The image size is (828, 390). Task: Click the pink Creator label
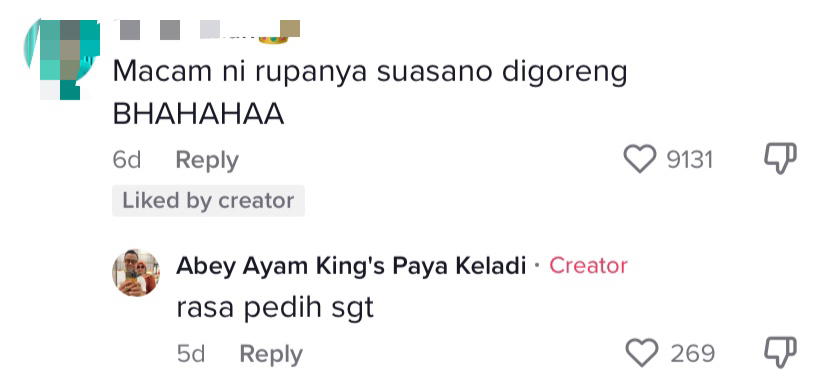tap(588, 265)
